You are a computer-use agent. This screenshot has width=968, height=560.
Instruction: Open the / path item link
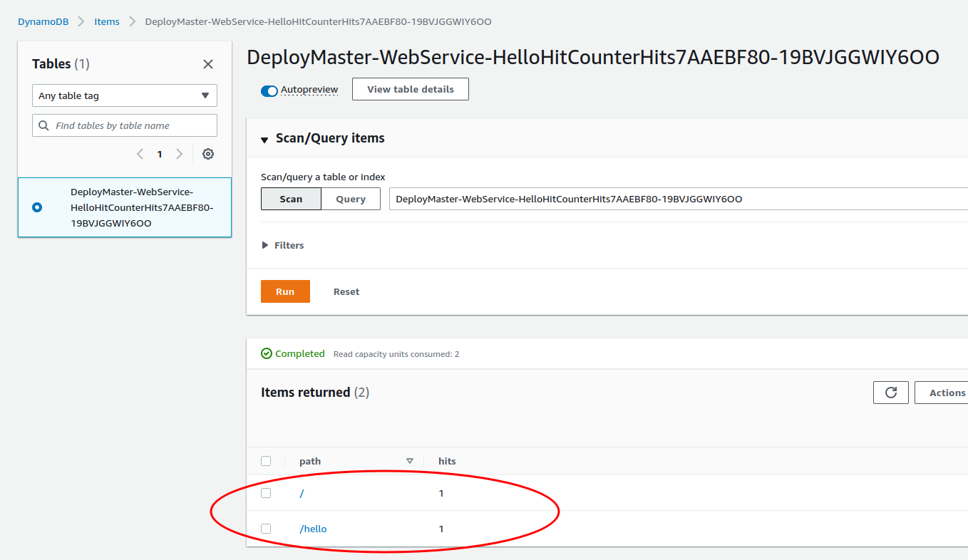302,493
